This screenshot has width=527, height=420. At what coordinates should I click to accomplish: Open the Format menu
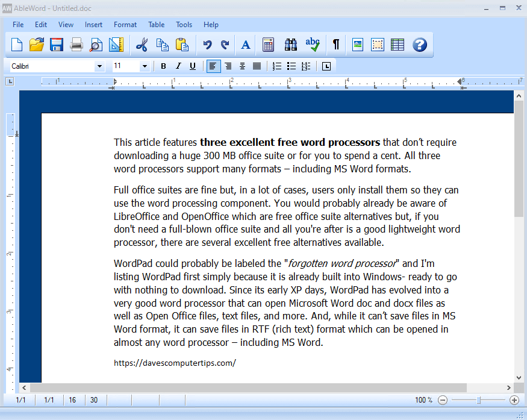point(125,25)
